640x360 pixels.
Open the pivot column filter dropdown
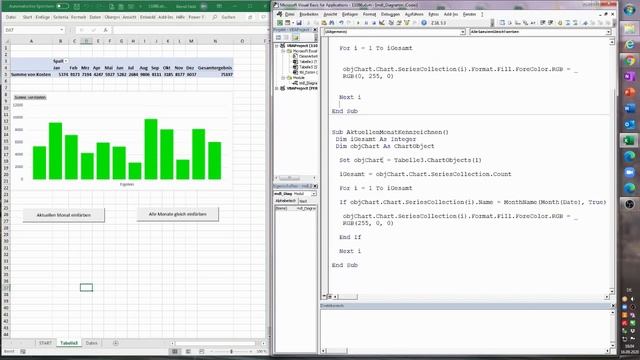[x=66, y=61]
